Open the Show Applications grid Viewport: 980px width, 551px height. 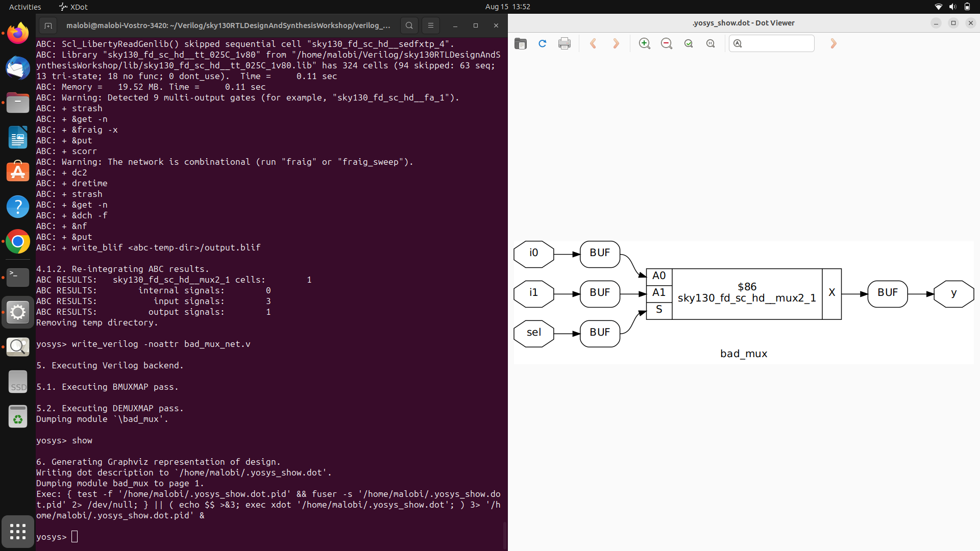tap(18, 532)
